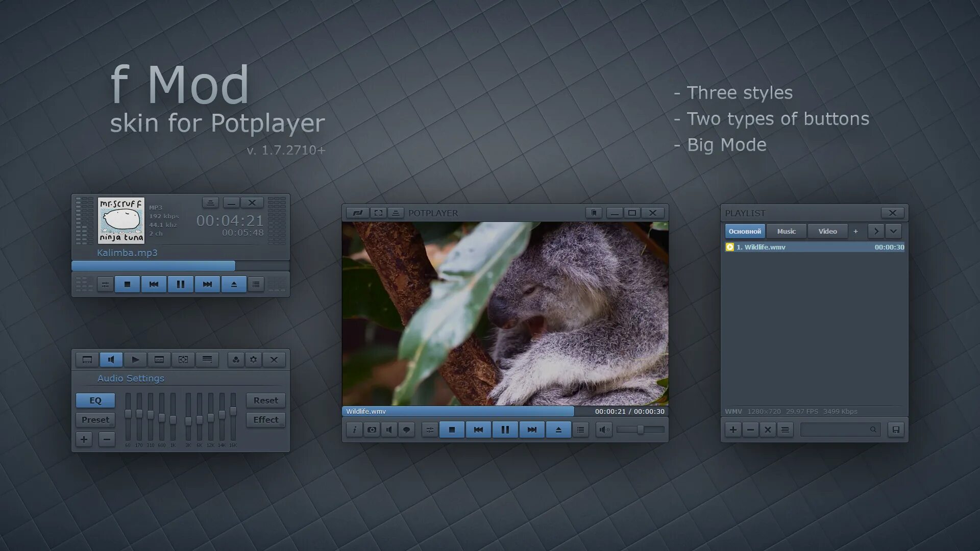The height and width of the screenshot is (551, 980).
Task: Open the control panel sliders icon in the video player
Action: click(x=430, y=430)
